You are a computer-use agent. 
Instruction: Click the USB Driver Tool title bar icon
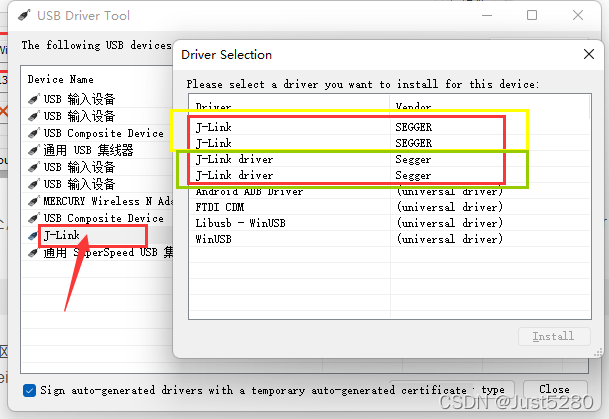tap(24, 16)
